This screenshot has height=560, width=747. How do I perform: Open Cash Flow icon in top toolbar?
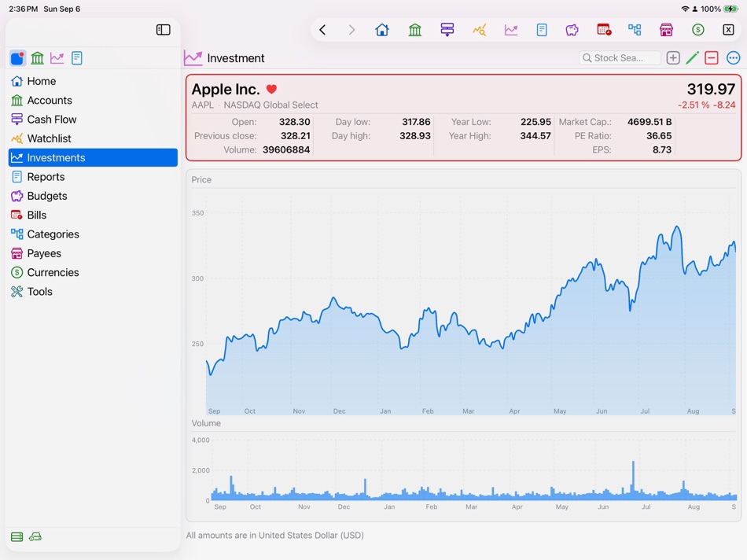[447, 30]
